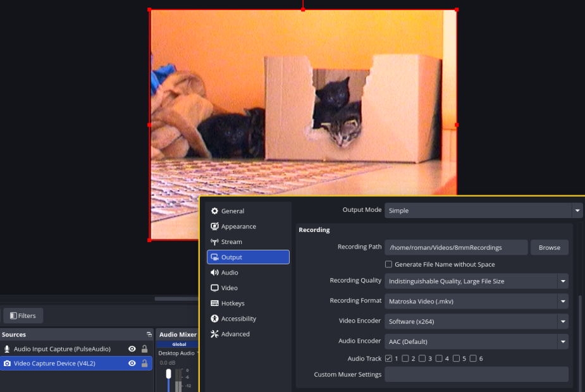Screen dimensions: 585x392
Task: Adjust the Desktop Audio volume slider
Action: click(168, 374)
